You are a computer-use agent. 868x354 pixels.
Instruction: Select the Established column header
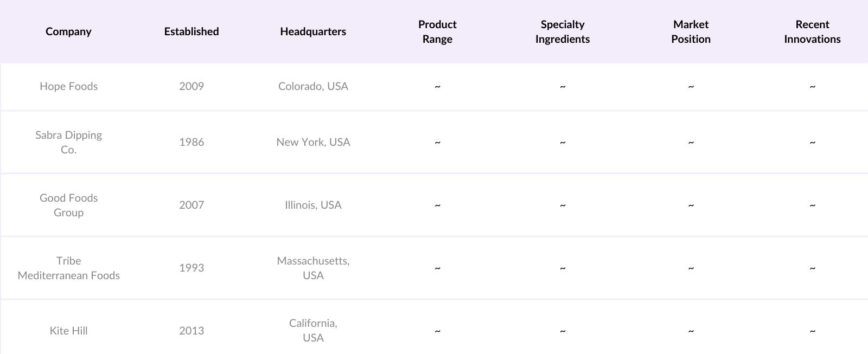pyautogui.click(x=192, y=31)
